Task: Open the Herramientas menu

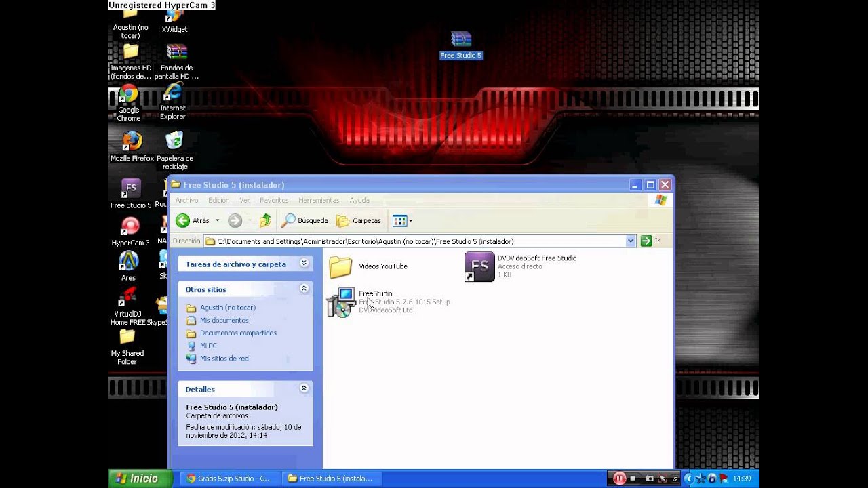Action: (x=319, y=200)
